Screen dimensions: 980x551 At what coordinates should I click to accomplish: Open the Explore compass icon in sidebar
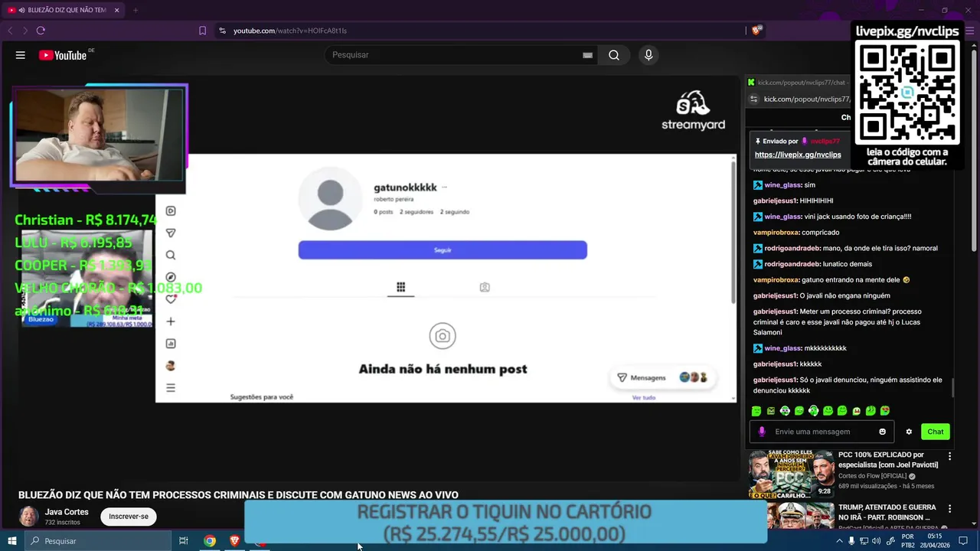click(x=171, y=277)
